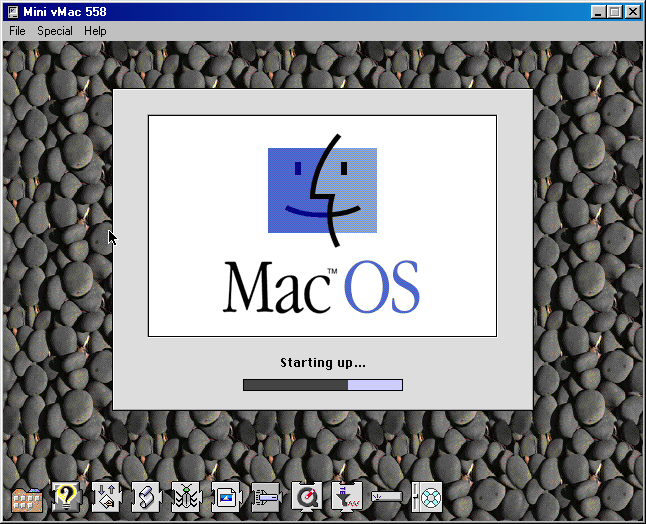Click the small flat bar extension icon
Viewport: 646px width, 524px height.
point(386,497)
